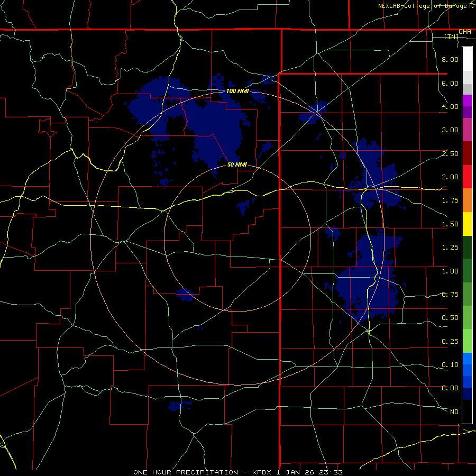Select the orange legend swatch
The image size is (476, 476).
point(467,200)
